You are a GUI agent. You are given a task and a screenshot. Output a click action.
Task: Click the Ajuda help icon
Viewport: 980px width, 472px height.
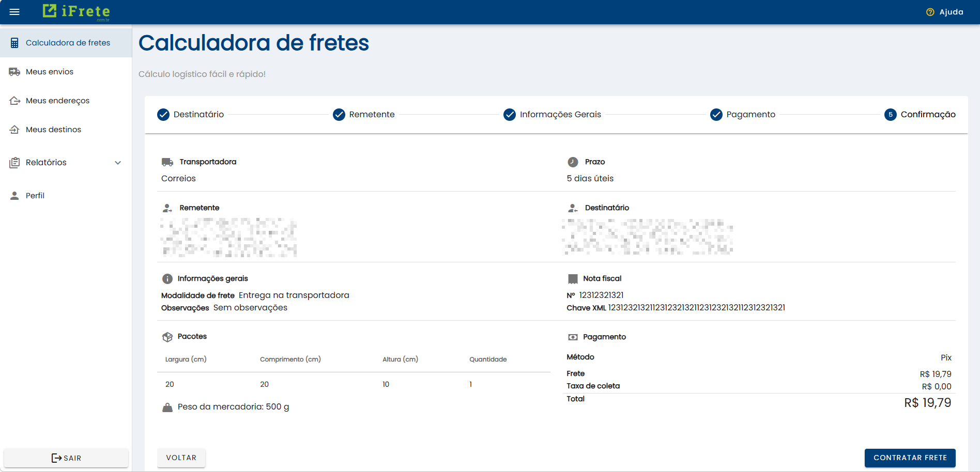click(x=930, y=11)
